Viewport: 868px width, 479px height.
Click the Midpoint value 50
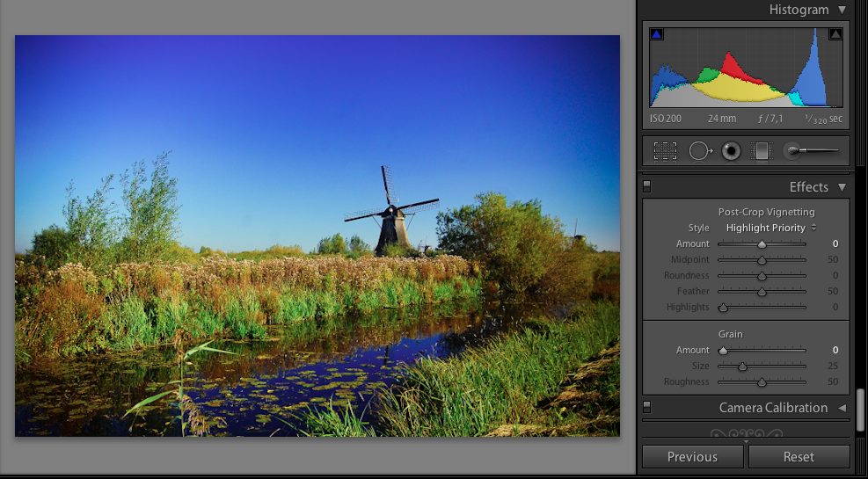coord(833,259)
